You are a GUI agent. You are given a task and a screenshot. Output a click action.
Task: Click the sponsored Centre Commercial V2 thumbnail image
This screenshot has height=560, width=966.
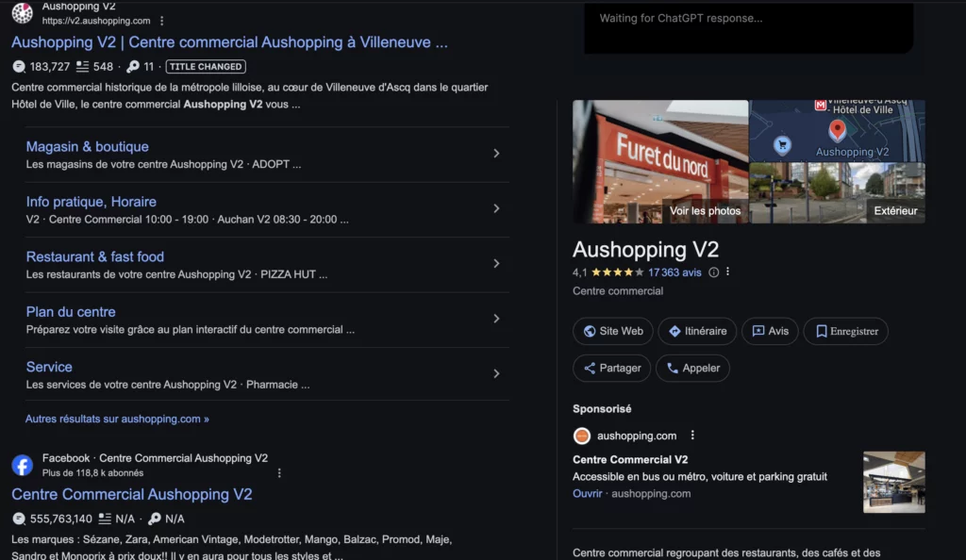click(x=894, y=483)
